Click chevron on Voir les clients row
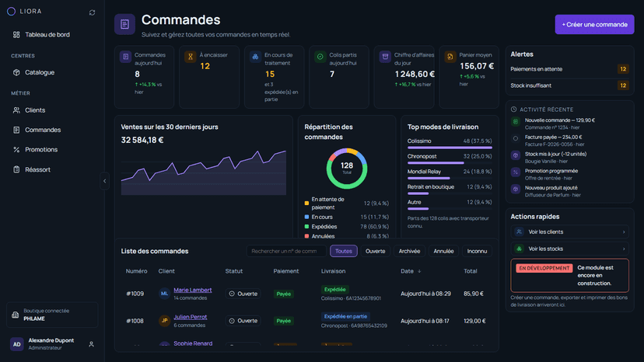This screenshot has width=644, height=362. coord(624,232)
